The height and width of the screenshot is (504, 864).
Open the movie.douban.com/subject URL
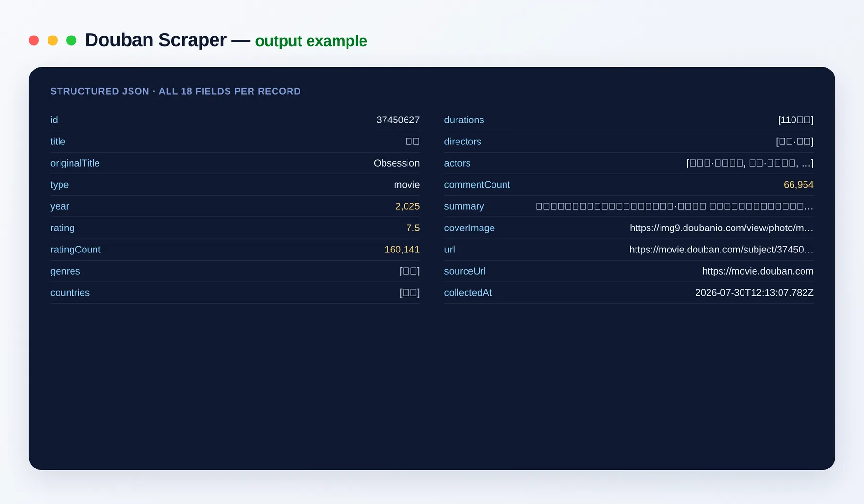coord(721,250)
